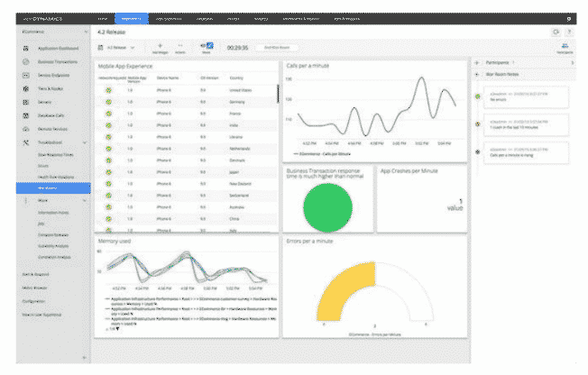
Task: Click the Servers icon in sidebar
Action: point(26,103)
